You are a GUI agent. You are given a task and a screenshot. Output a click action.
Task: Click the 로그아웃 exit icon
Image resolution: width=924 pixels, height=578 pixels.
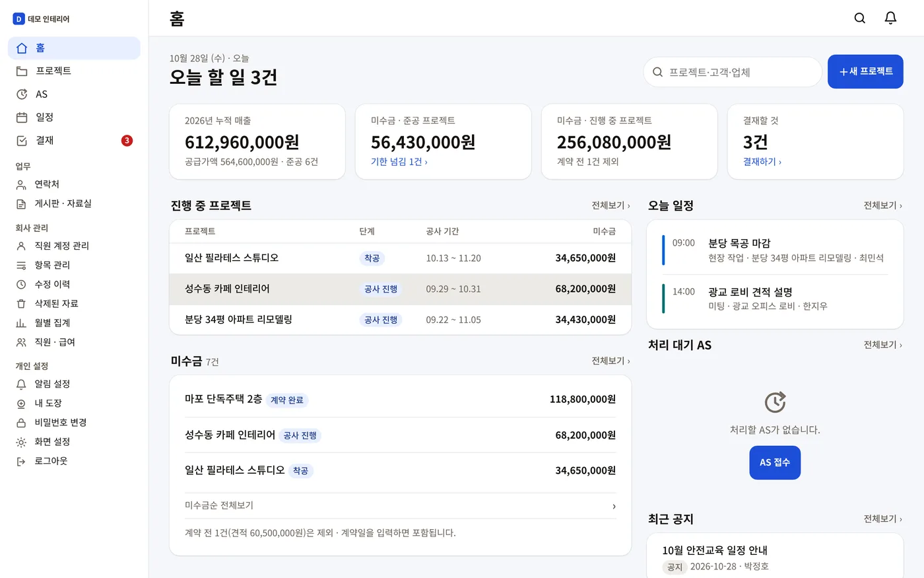pos(21,461)
